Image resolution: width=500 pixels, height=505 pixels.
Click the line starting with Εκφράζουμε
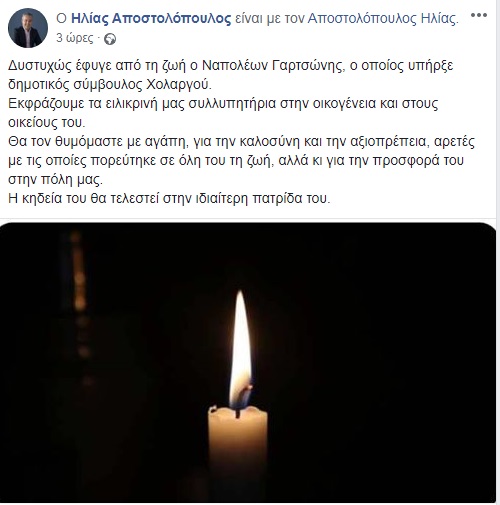point(223,104)
